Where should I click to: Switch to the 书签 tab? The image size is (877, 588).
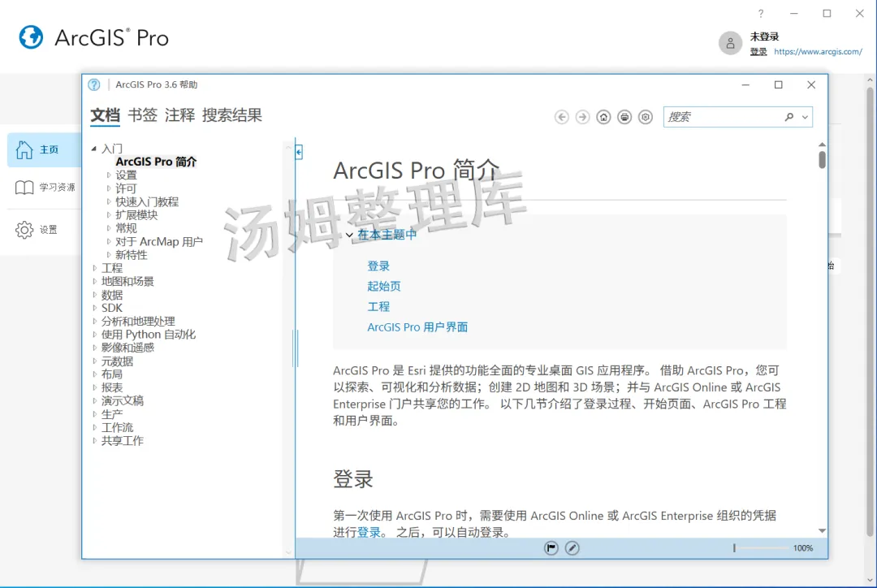[143, 115]
